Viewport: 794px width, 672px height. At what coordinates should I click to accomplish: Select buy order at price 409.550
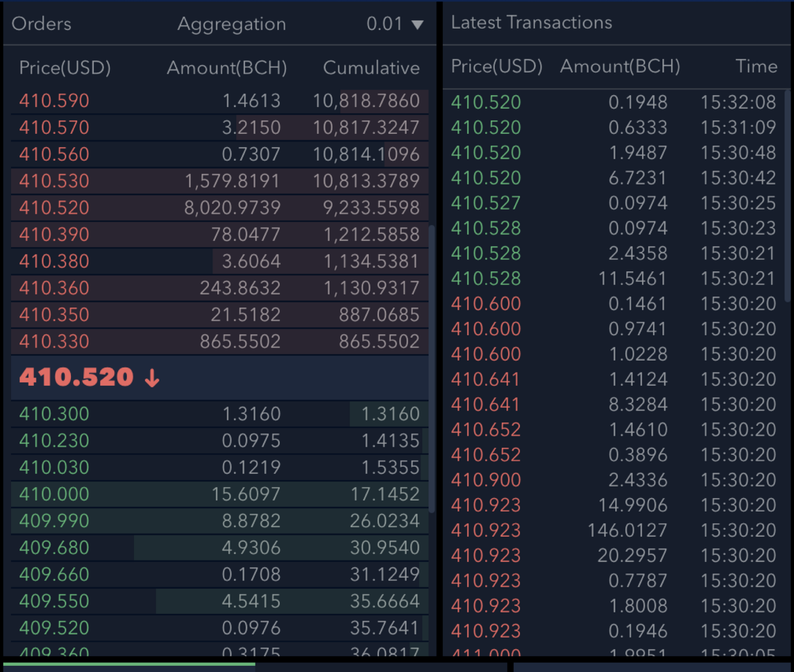219,602
